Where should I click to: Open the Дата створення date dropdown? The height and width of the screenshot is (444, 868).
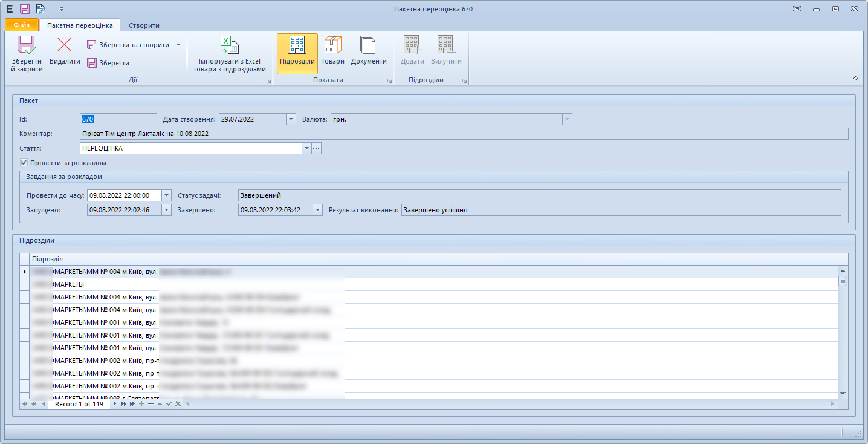(290, 119)
